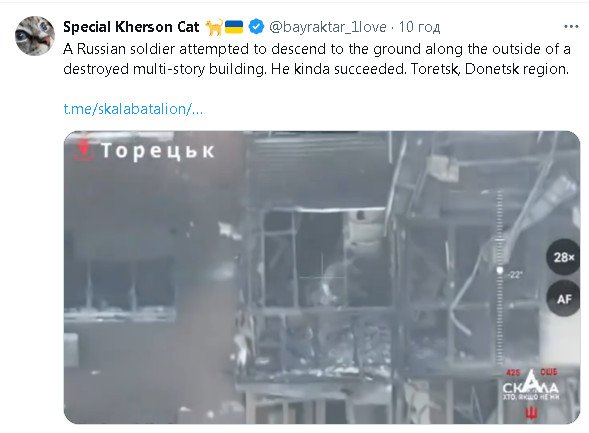
Task: Open the @bayraktar_1love handle link
Action: [x=328, y=27]
